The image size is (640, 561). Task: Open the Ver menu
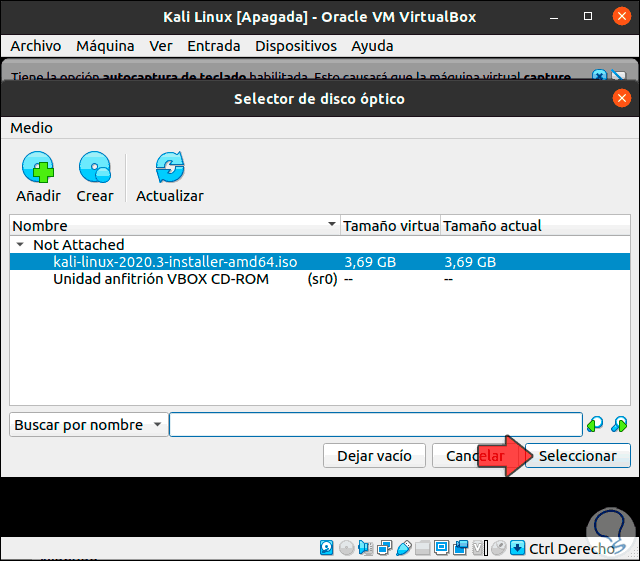[x=161, y=46]
